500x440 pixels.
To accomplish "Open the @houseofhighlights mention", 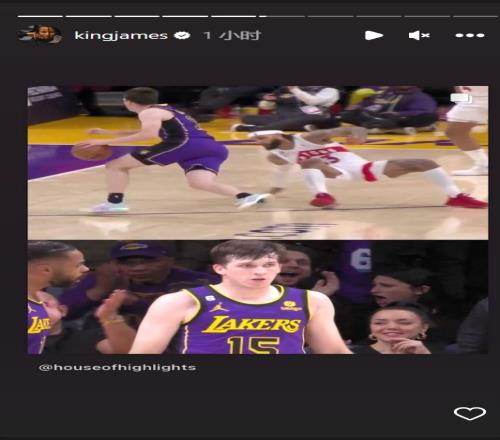I will (117, 367).
